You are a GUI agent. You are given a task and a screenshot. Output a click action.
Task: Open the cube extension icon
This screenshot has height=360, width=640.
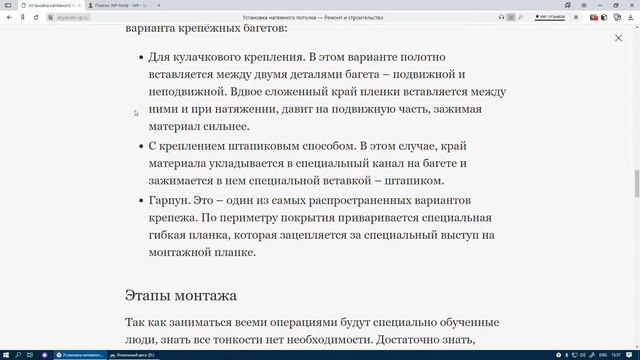point(604,18)
